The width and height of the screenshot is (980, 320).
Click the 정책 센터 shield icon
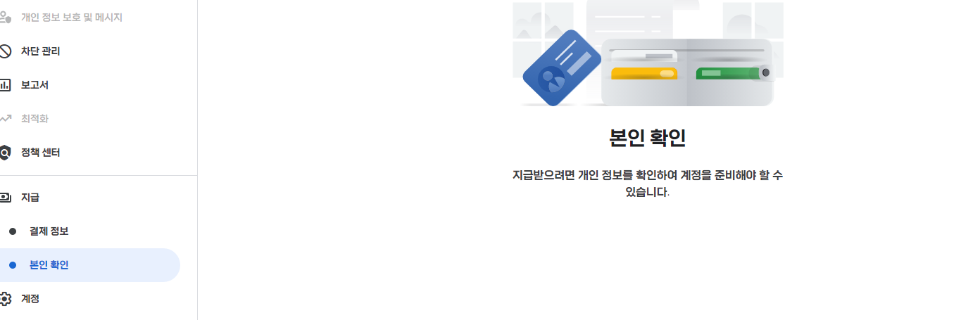[x=5, y=153]
